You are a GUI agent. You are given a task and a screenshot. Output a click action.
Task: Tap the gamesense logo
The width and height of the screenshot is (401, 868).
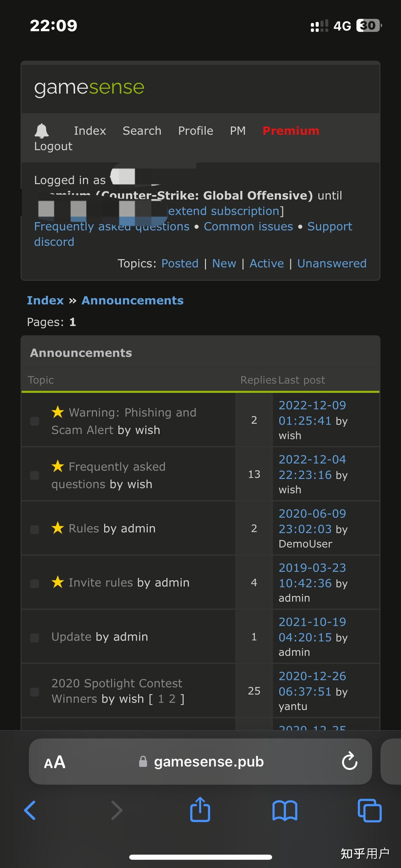tap(89, 87)
